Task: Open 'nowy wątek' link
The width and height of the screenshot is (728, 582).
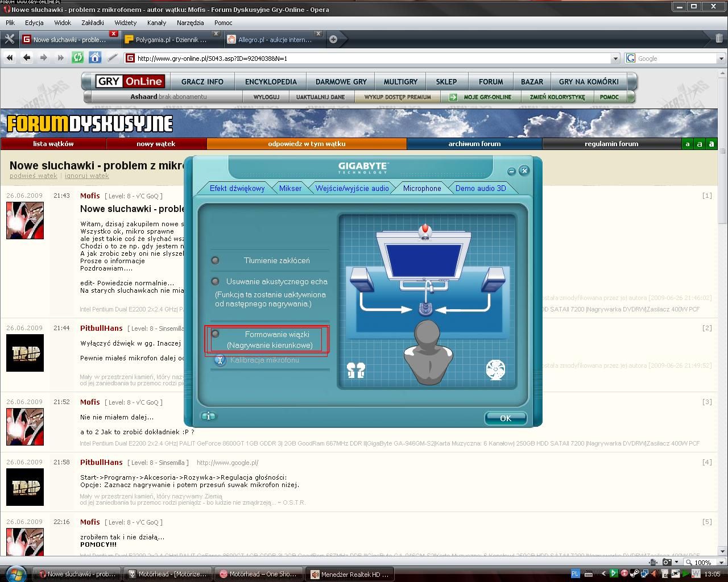Action: [x=156, y=144]
